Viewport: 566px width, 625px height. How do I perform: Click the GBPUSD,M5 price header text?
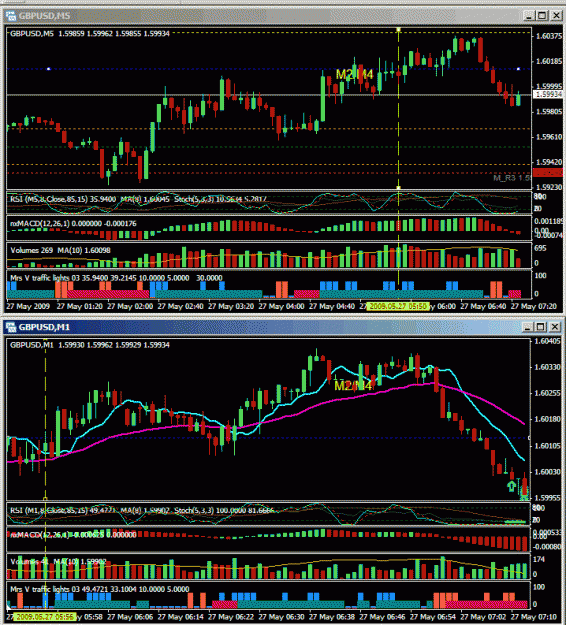click(90, 33)
